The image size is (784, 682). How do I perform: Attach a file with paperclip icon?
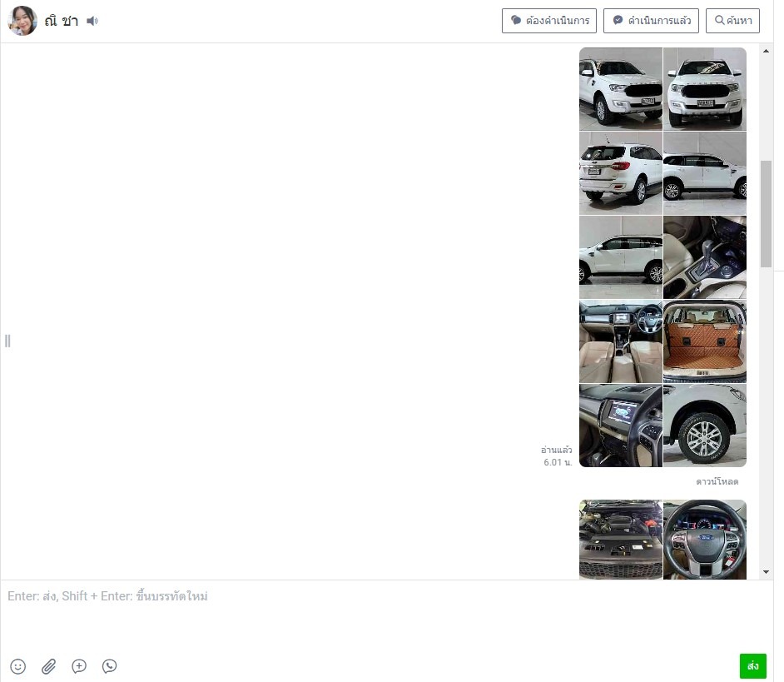pos(48,666)
